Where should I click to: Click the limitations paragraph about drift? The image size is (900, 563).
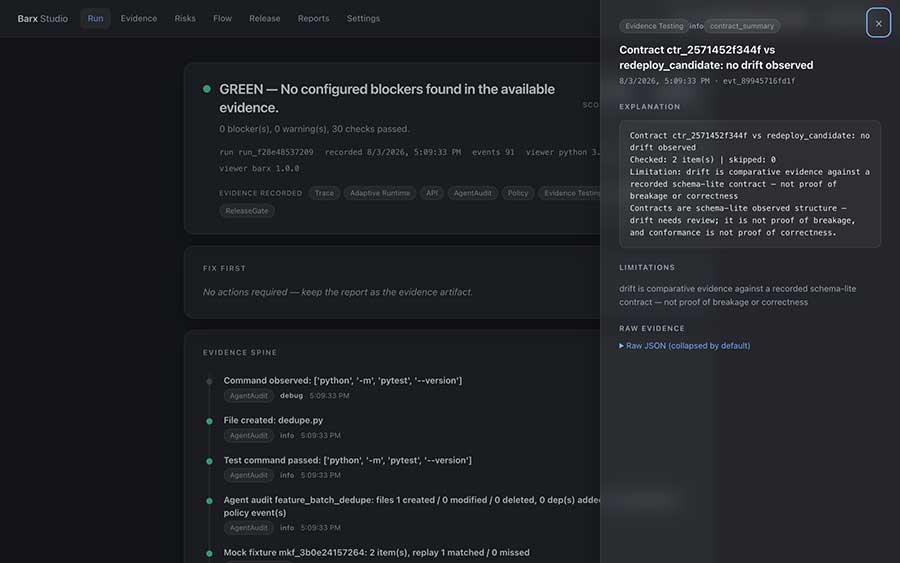coord(738,296)
